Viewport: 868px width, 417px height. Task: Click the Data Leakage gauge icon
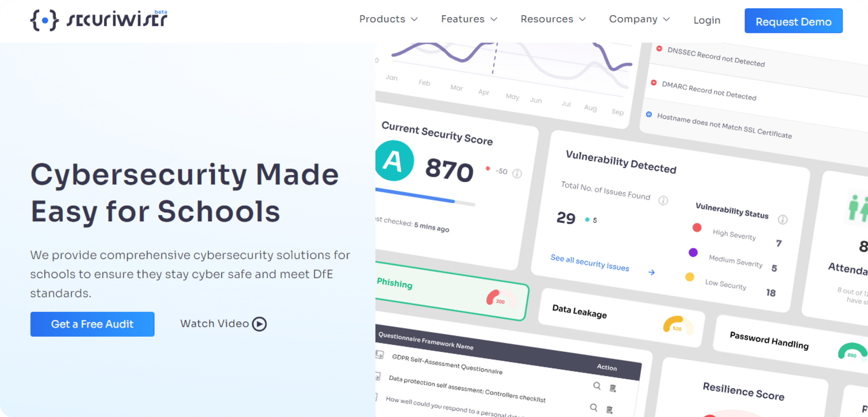click(x=677, y=325)
